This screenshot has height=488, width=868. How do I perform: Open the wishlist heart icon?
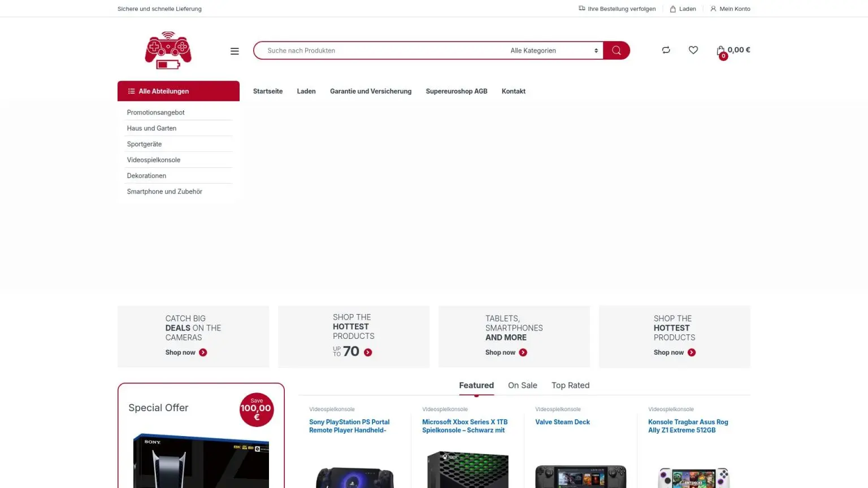coord(693,50)
